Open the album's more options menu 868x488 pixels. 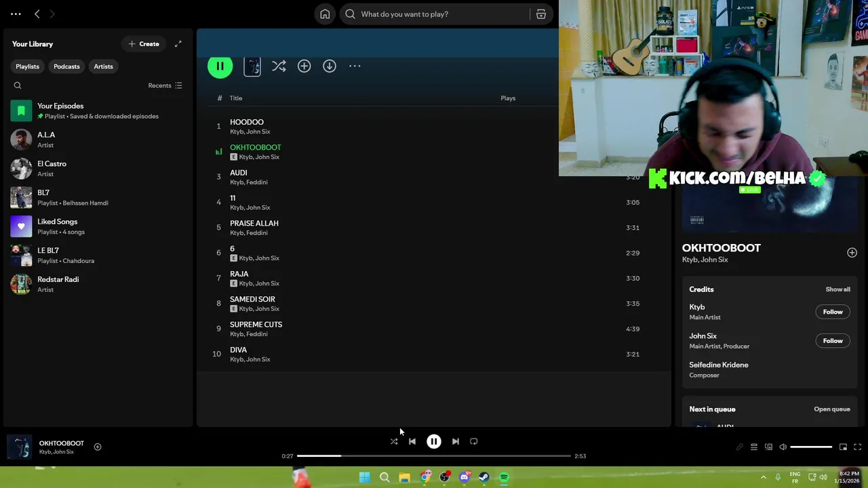coord(355,66)
